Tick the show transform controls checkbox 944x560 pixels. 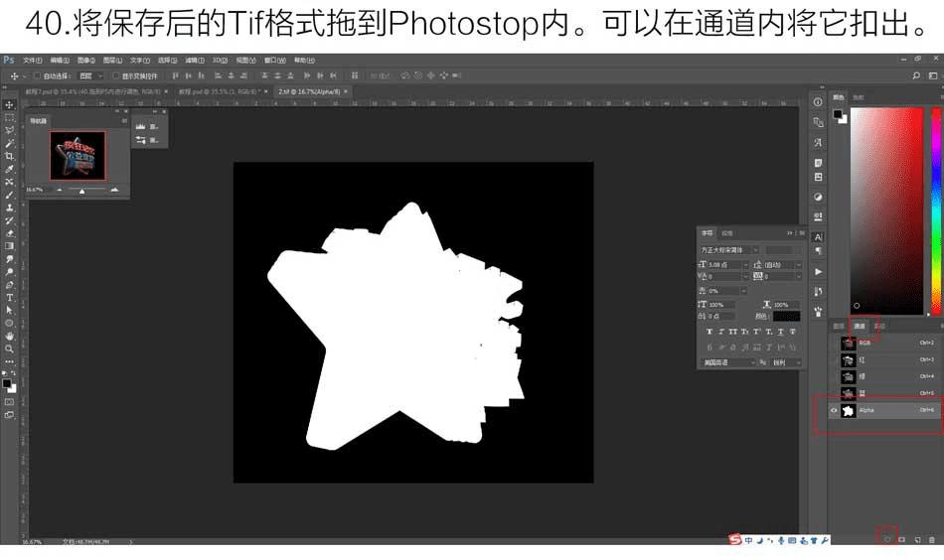pos(116,75)
